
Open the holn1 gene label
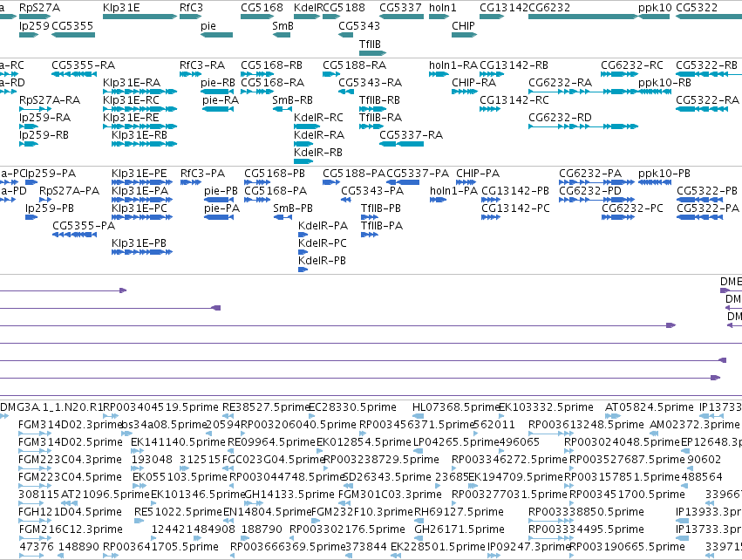pyautogui.click(x=443, y=8)
